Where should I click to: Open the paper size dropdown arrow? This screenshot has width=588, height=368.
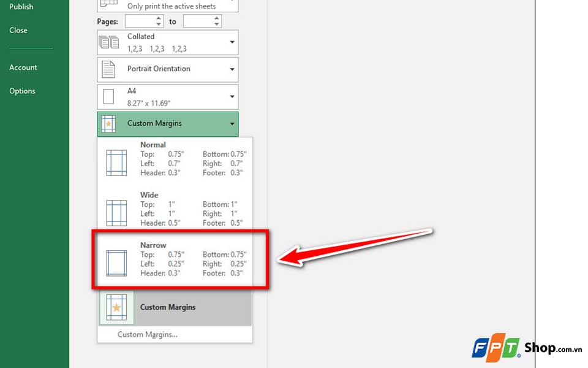click(232, 96)
